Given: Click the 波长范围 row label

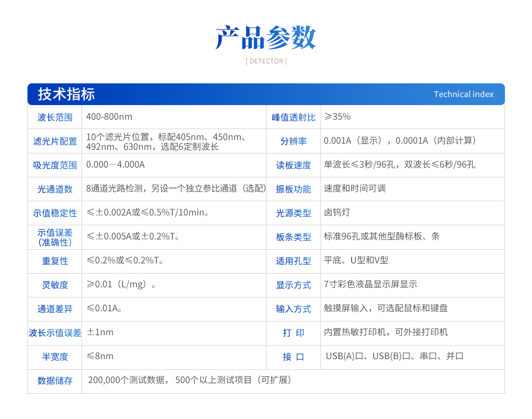Looking at the screenshot, I should click(55, 117).
